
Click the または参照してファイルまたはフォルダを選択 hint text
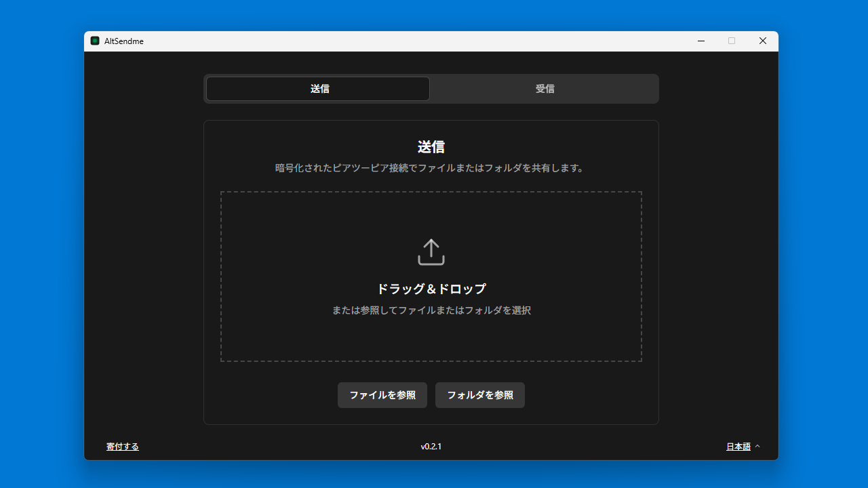(431, 310)
